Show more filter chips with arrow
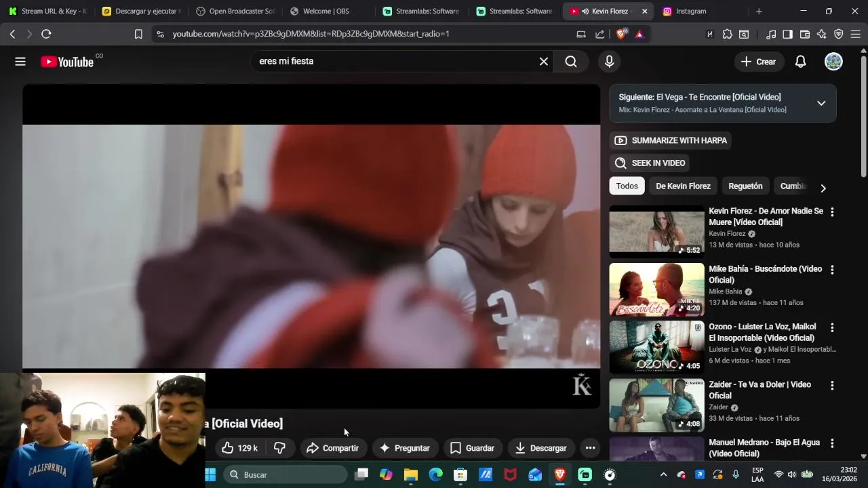 click(823, 188)
